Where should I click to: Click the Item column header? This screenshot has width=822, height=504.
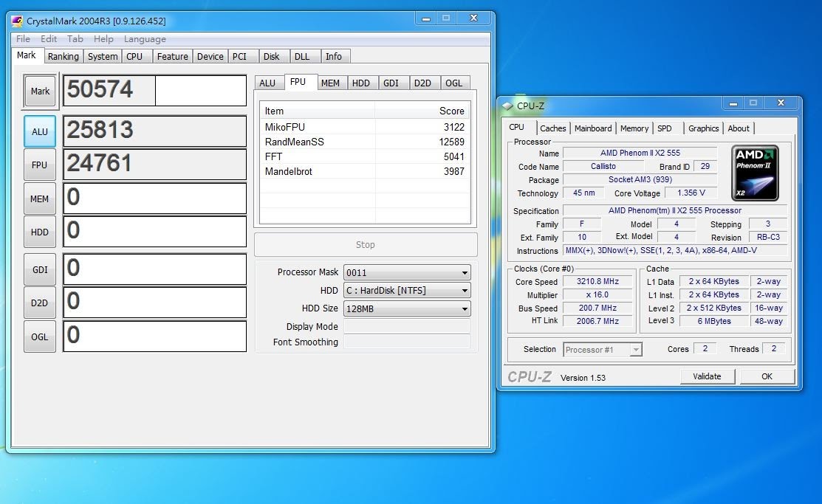pyautogui.click(x=318, y=111)
